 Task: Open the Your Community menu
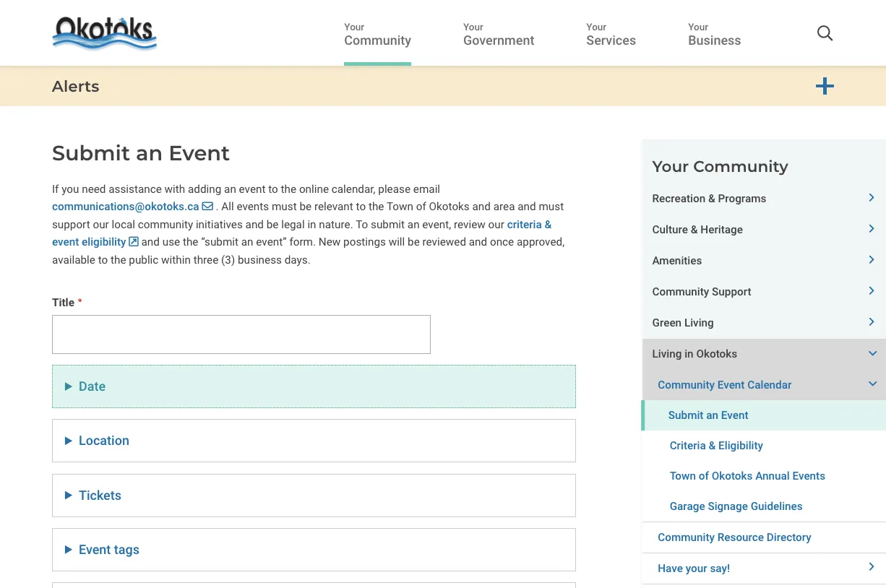pos(377,34)
